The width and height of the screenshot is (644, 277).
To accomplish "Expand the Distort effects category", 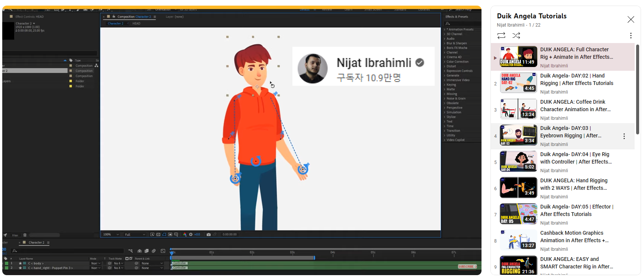I will 445,66.
